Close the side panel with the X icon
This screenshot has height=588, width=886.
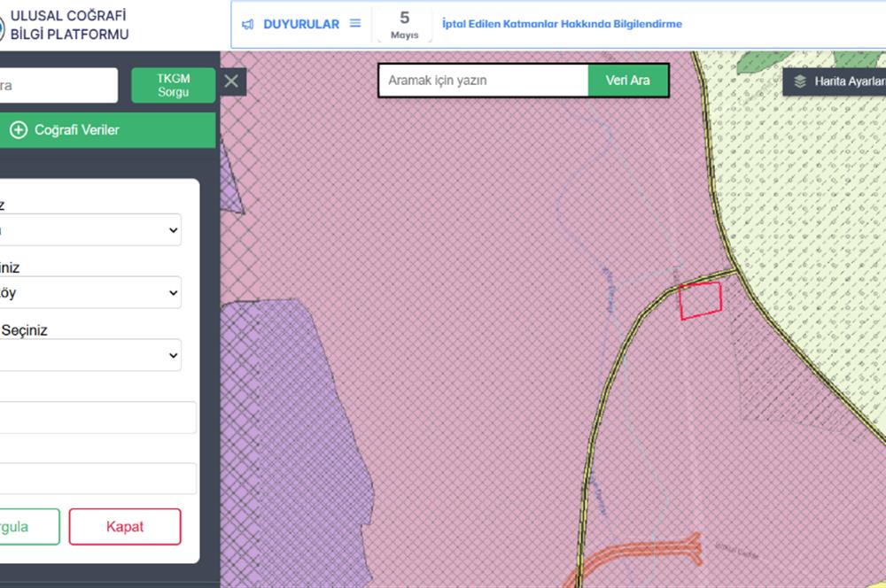[x=231, y=81]
